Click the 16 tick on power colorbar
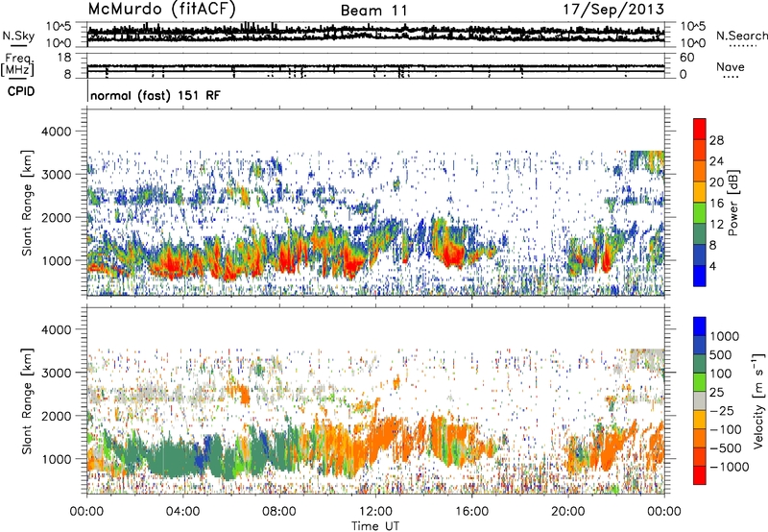 [x=716, y=204]
